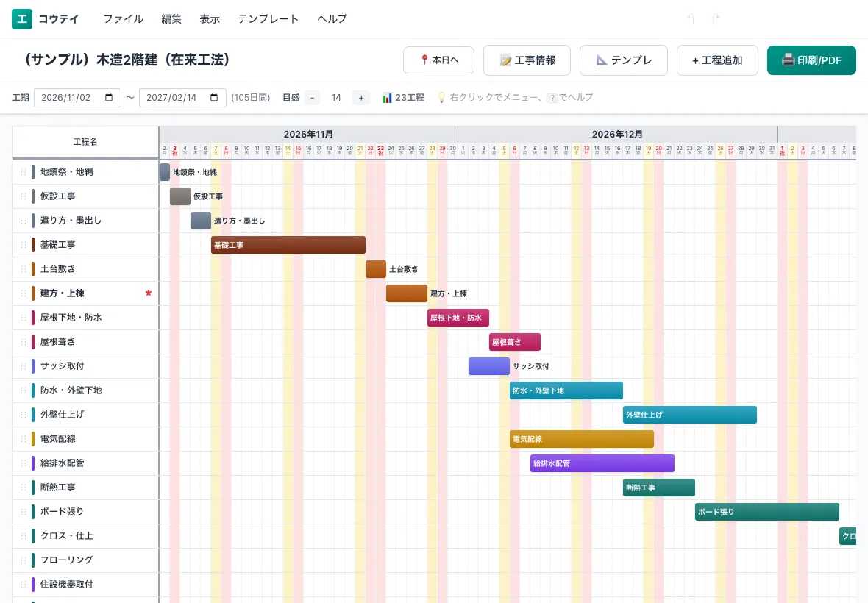Select the 断熱工事 gantt bar
868x603 pixels.
(x=658, y=488)
